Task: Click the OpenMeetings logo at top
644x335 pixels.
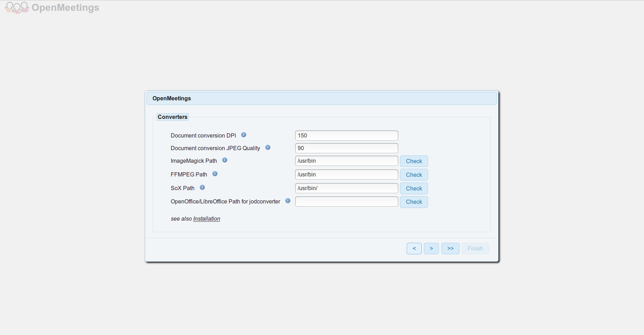Action: coord(52,7)
